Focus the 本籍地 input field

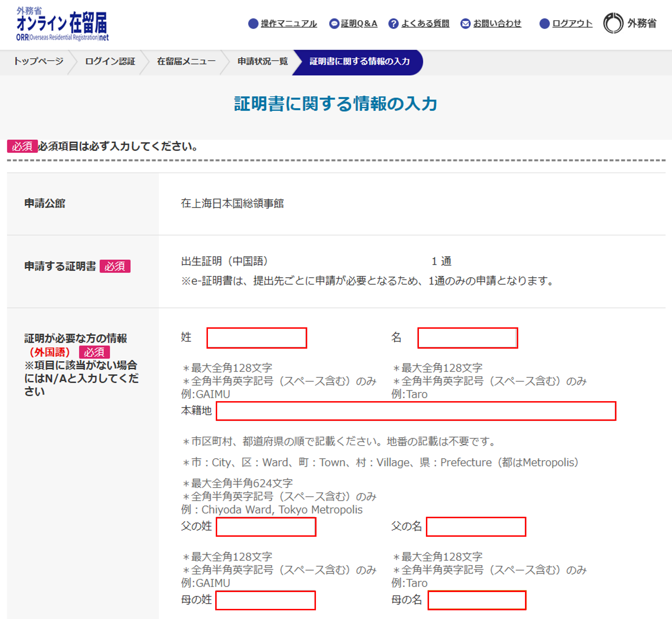click(416, 411)
